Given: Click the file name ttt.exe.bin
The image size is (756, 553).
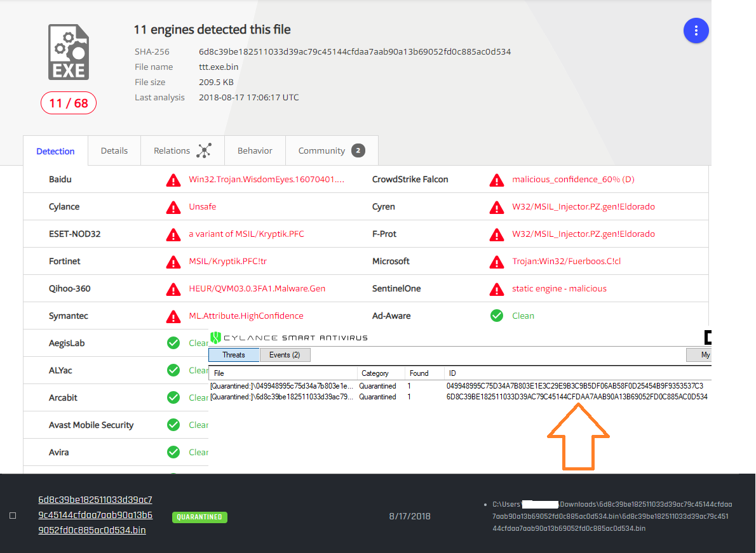Looking at the screenshot, I should point(219,67).
